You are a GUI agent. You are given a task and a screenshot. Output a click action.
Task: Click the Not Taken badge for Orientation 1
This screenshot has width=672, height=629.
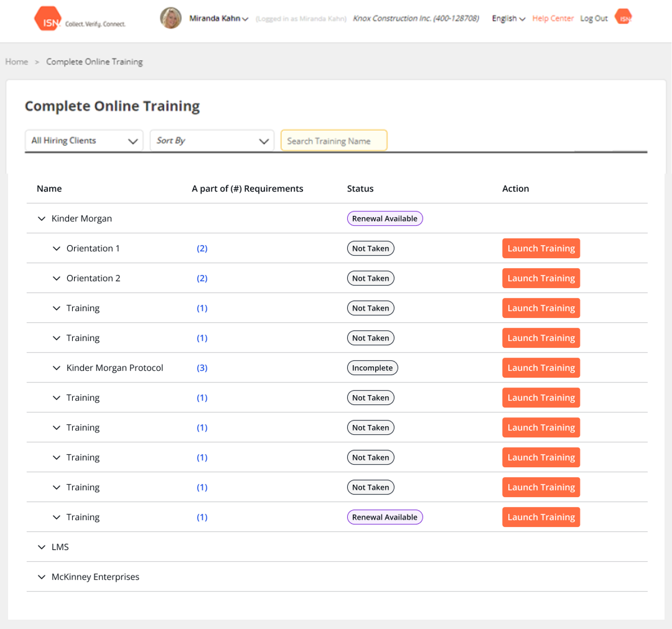[371, 248]
